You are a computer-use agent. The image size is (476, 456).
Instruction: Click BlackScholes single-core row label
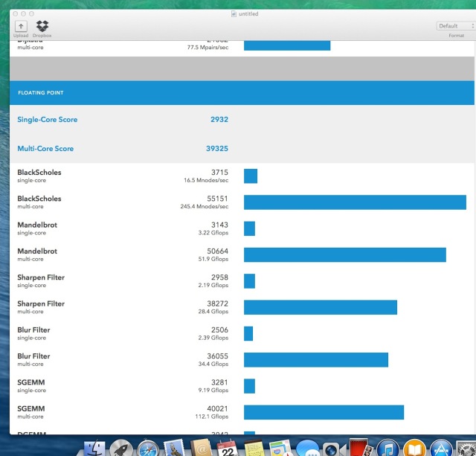click(39, 176)
